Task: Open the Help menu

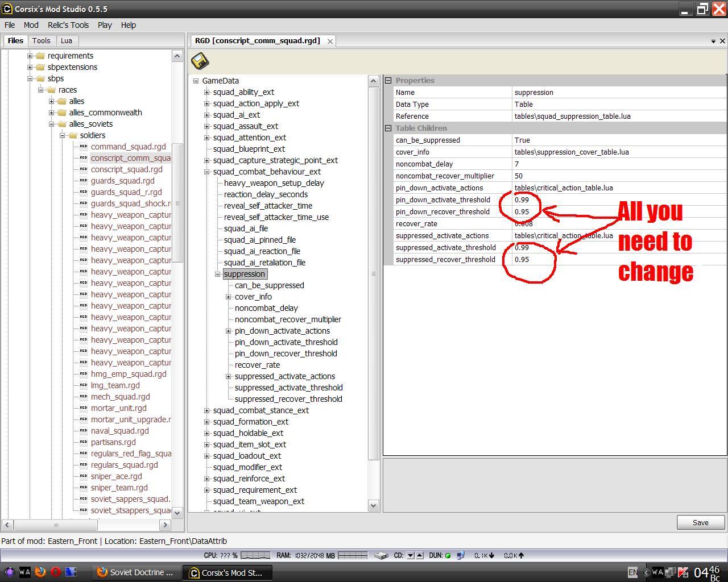Action: point(128,25)
